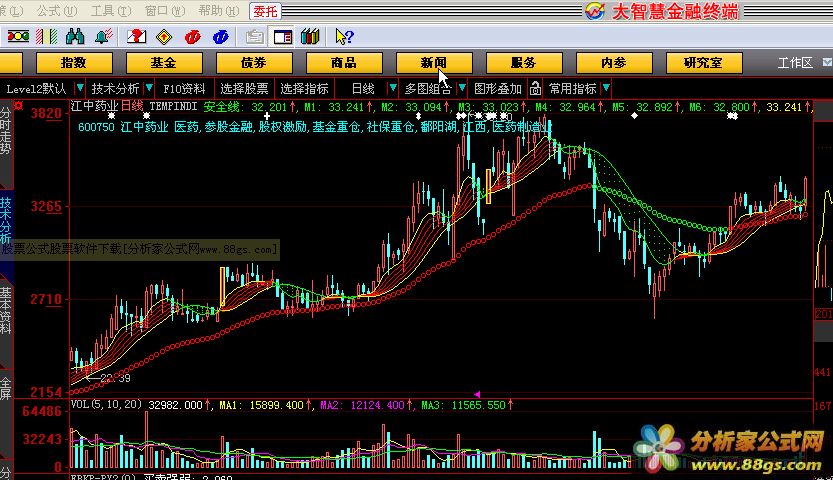Click the red oval toolbar icon
This screenshot has width=833, height=480.
tap(192, 37)
